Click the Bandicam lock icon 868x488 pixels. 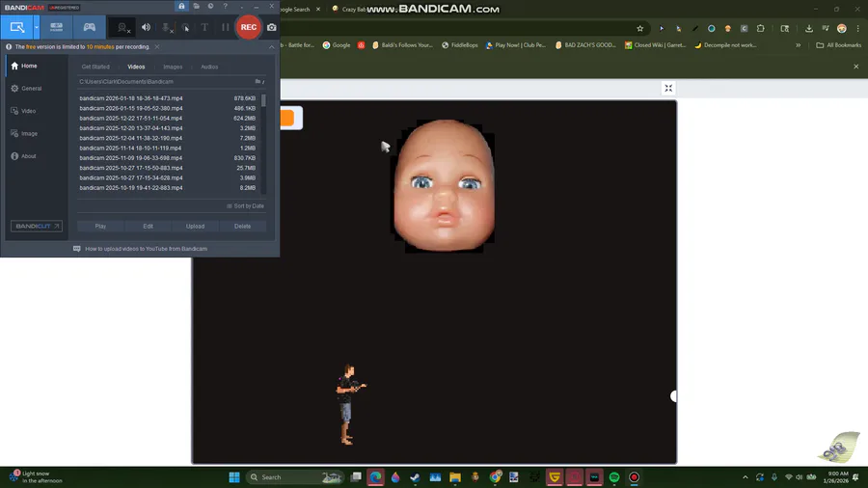coord(181,6)
